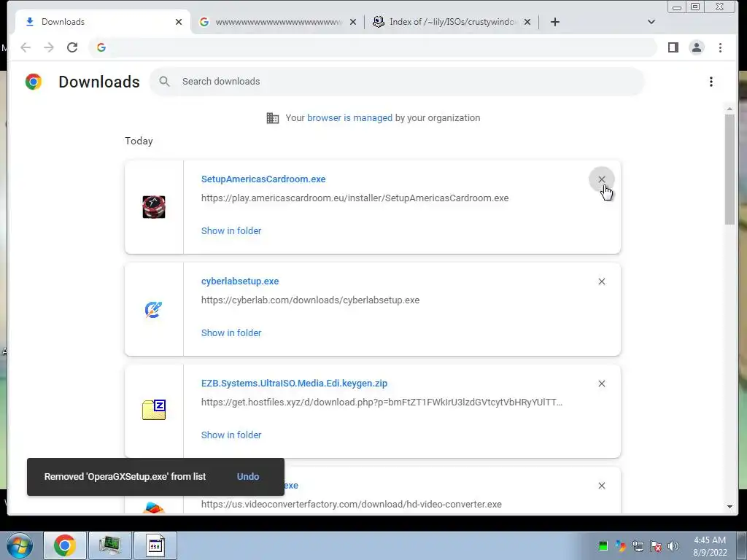Close the Downloads tab
747x560 pixels.
pos(179,22)
